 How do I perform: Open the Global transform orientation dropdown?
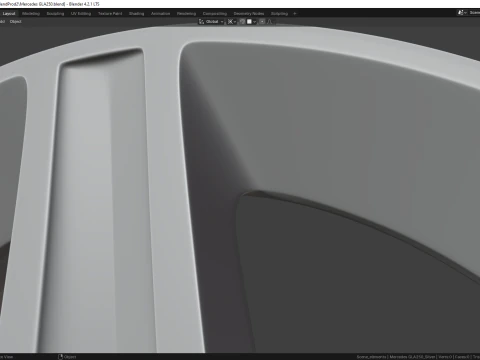pyautogui.click(x=211, y=22)
